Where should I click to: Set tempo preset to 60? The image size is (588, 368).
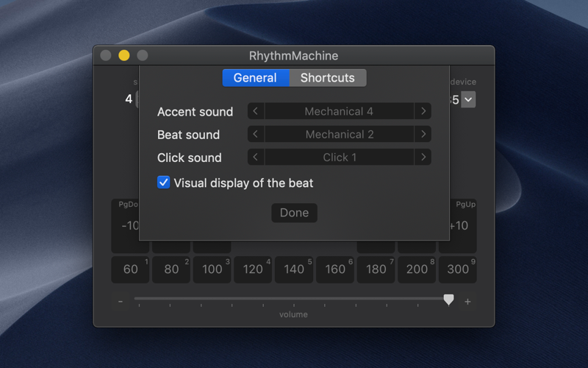coord(130,269)
